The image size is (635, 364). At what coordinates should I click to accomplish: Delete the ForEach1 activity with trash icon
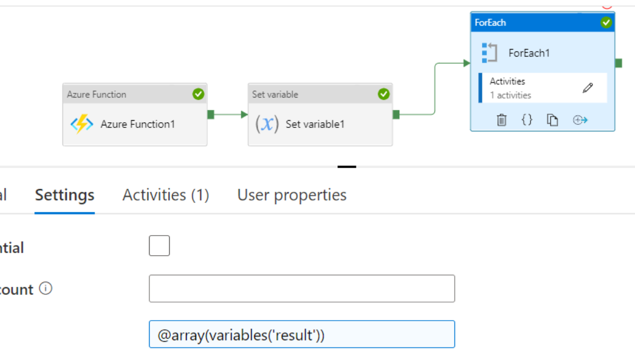pyautogui.click(x=501, y=120)
